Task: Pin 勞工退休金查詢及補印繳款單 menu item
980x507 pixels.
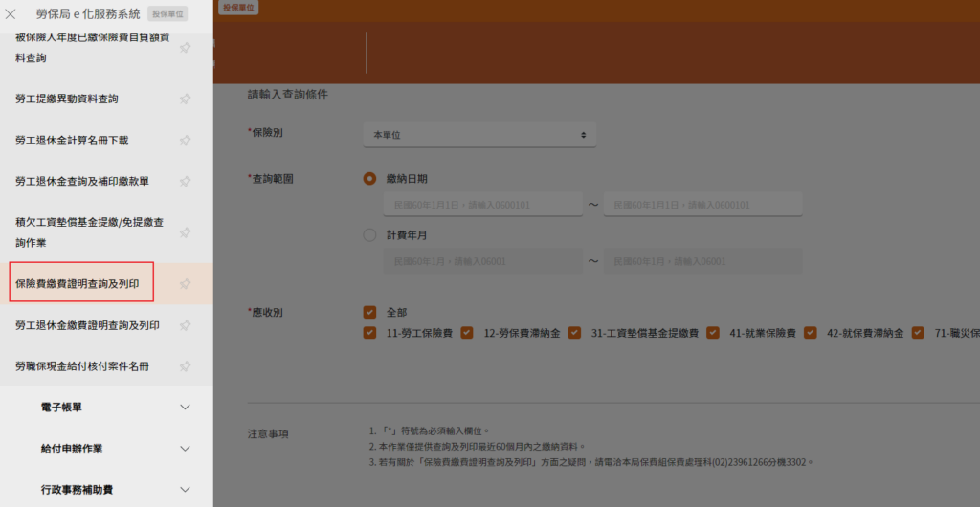Action: [x=186, y=181]
